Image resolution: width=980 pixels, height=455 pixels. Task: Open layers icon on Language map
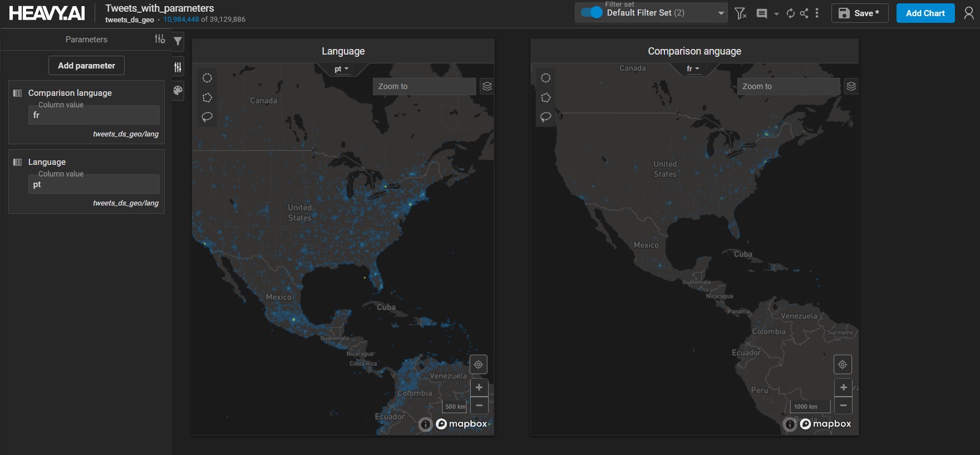pyautogui.click(x=487, y=86)
